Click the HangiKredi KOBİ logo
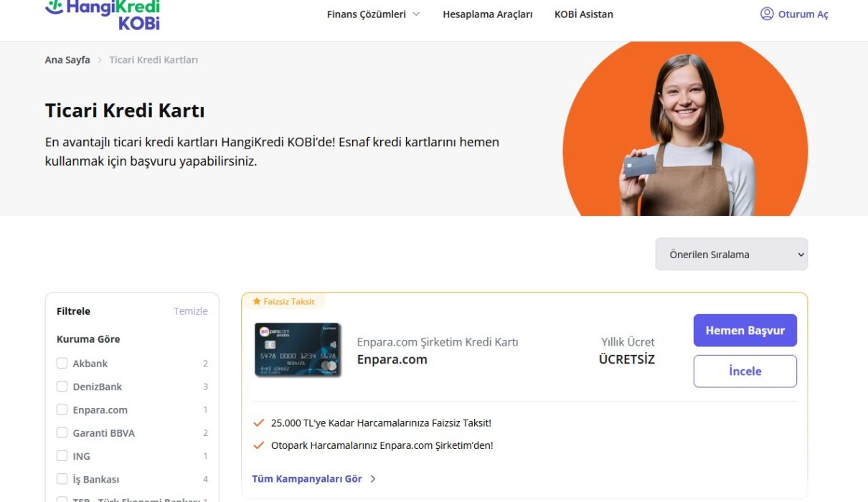The image size is (868, 502). click(x=103, y=14)
